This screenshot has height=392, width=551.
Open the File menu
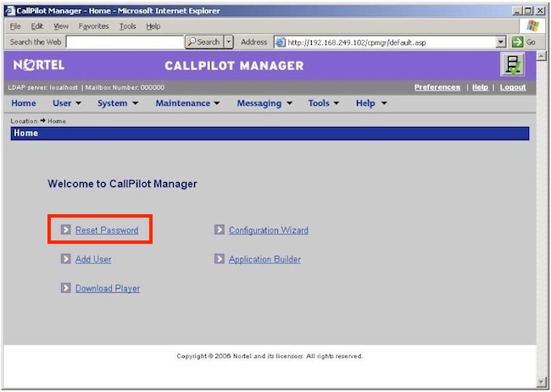pos(15,26)
